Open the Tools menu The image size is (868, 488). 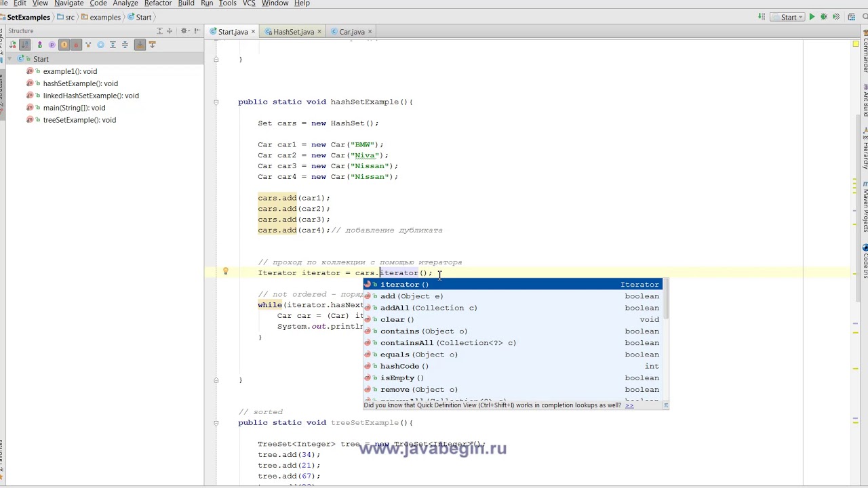point(228,3)
